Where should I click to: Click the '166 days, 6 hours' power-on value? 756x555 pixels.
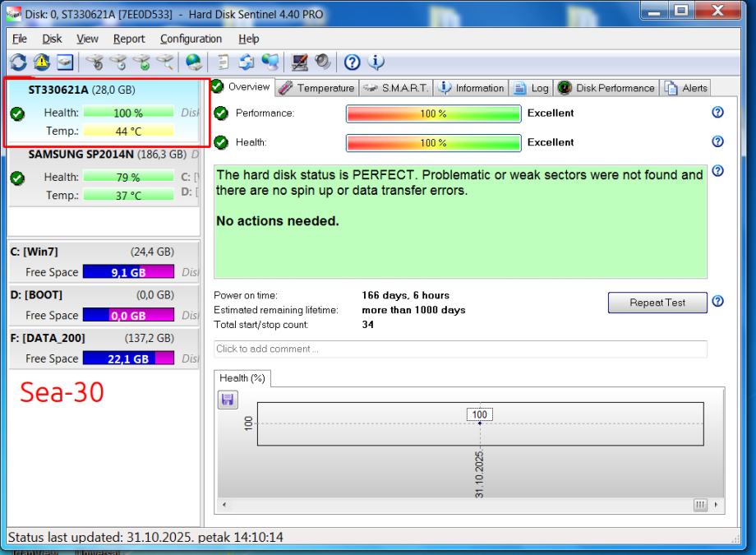(x=405, y=295)
